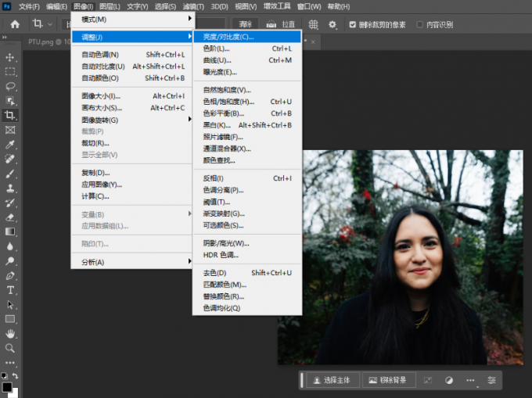
Task: Pick the Eyedropper tool
Action: (10, 145)
